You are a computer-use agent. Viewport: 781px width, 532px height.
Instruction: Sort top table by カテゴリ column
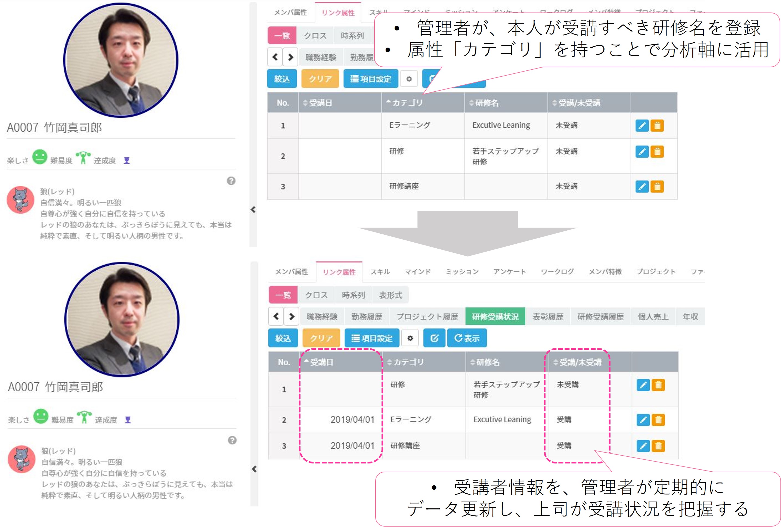click(x=407, y=103)
